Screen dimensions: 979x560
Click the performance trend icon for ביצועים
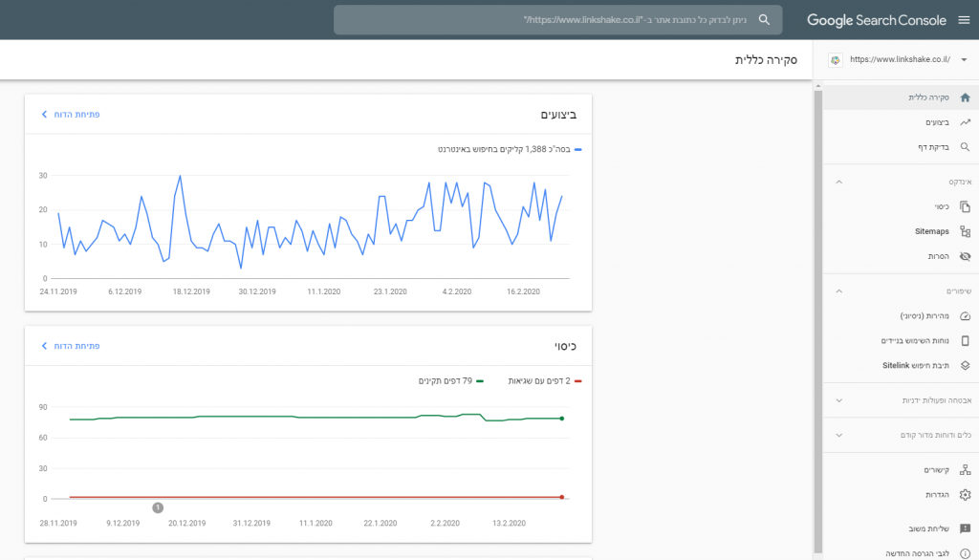click(966, 122)
